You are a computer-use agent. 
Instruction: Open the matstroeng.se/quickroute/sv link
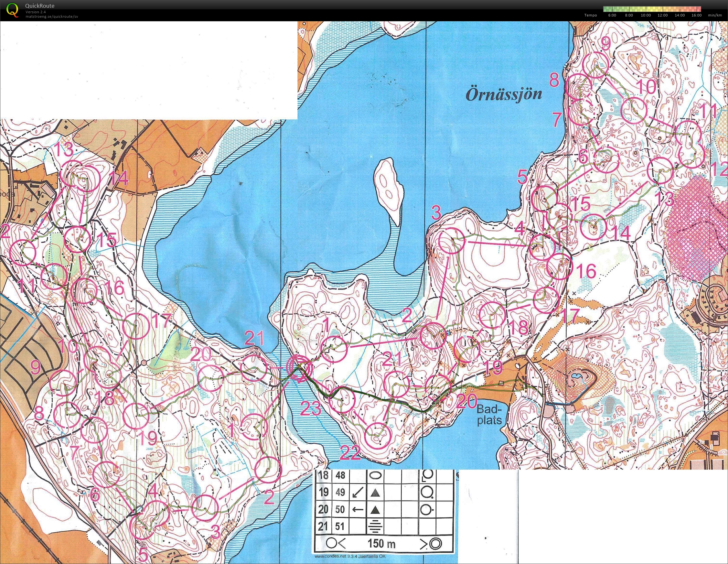click(x=52, y=16)
